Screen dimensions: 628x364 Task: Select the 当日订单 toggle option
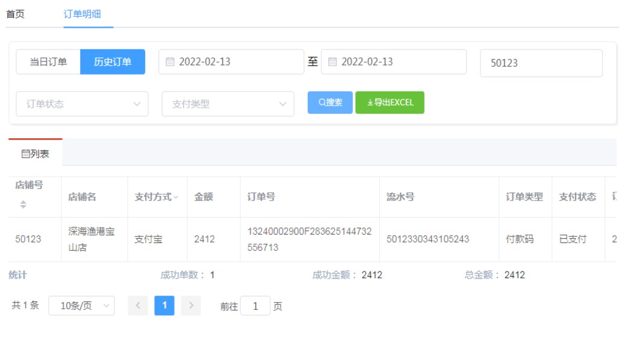[x=48, y=62]
